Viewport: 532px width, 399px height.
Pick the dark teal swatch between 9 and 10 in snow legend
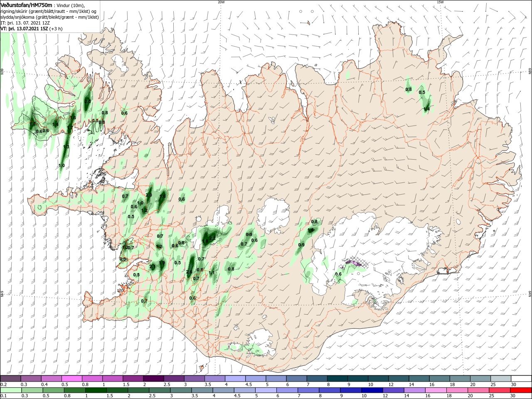click(357, 378)
